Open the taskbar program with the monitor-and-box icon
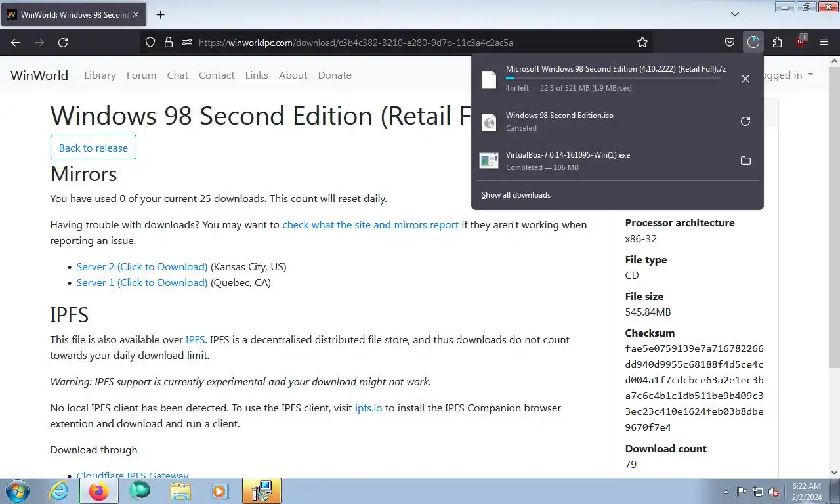Viewport: 840px width, 504px height. (262, 491)
